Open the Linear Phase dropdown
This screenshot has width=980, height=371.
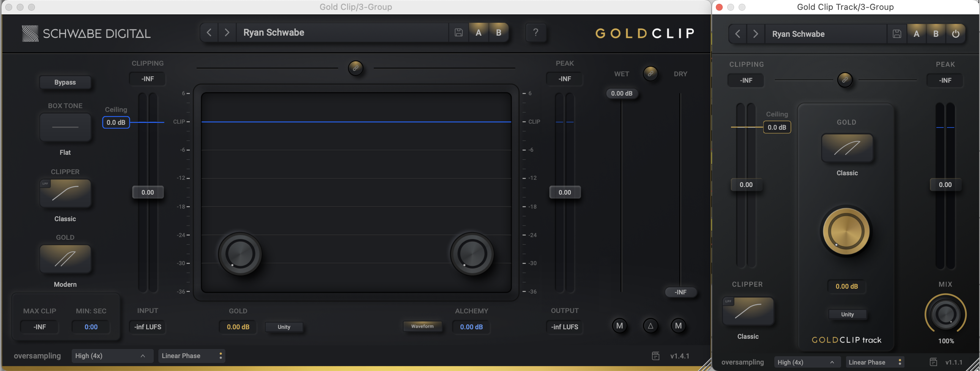click(x=191, y=356)
